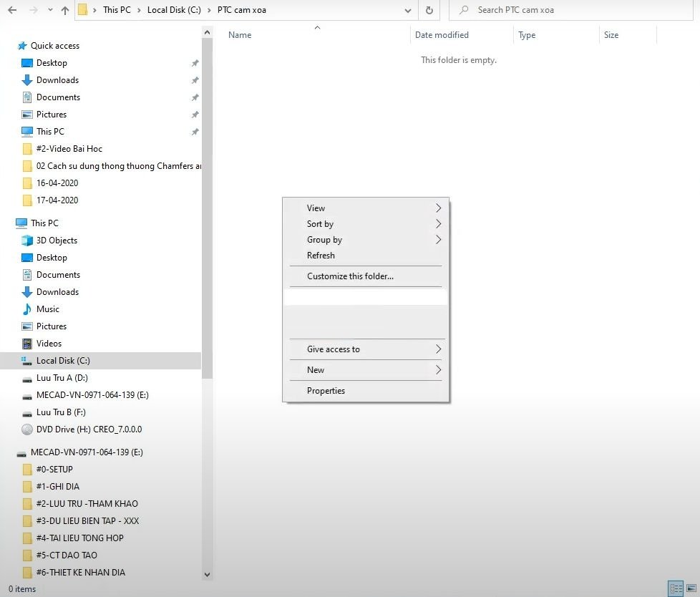
Task: Sort by the Name column header
Action: click(x=240, y=35)
